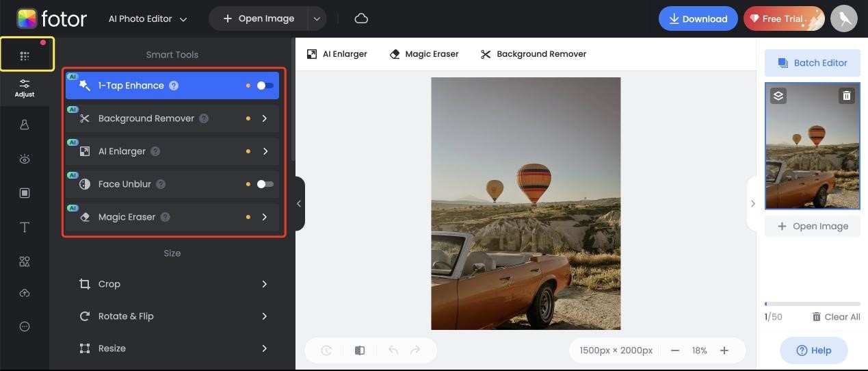Select the Text tool in sidebar
This screenshot has height=371, width=868.
pos(25,227)
